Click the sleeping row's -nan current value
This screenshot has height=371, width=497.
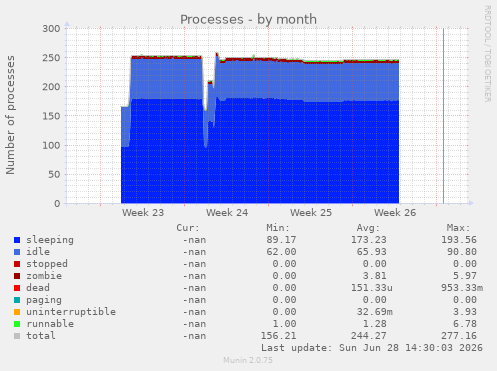194,240
